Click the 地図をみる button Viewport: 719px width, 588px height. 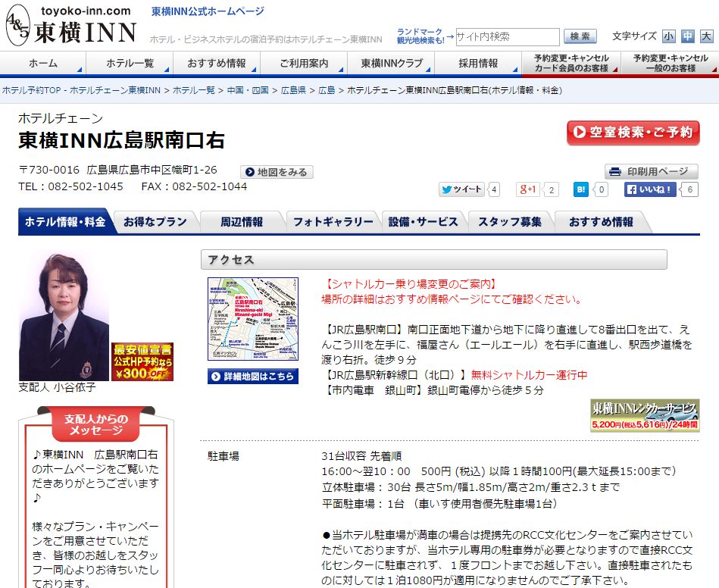(x=277, y=172)
